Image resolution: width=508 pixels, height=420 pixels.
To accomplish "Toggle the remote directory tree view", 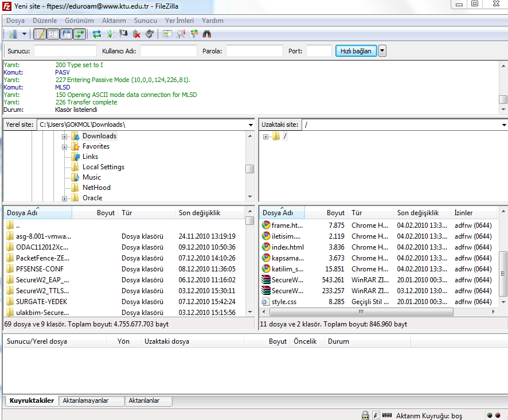I will pyautogui.click(x=67, y=34).
